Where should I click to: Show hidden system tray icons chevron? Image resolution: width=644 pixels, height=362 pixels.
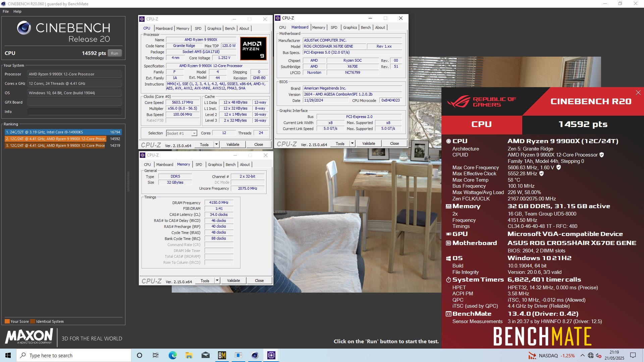(x=582, y=355)
